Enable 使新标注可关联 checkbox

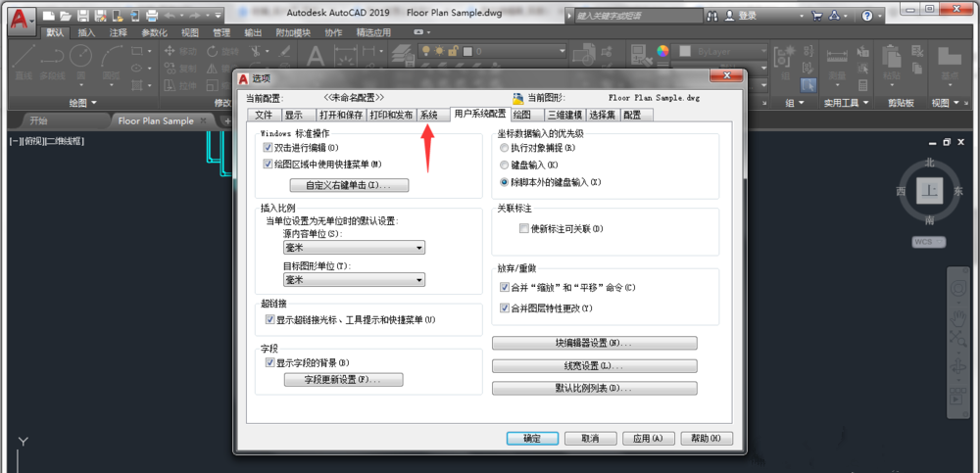pyautogui.click(x=523, y=229)
